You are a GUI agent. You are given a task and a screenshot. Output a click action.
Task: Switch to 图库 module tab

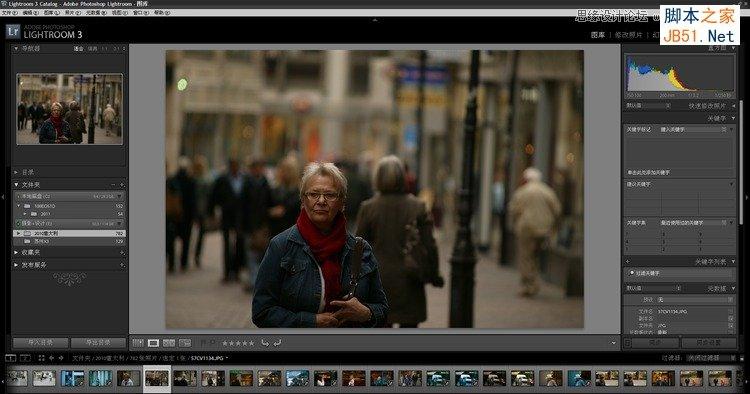(x=598, y=35)
